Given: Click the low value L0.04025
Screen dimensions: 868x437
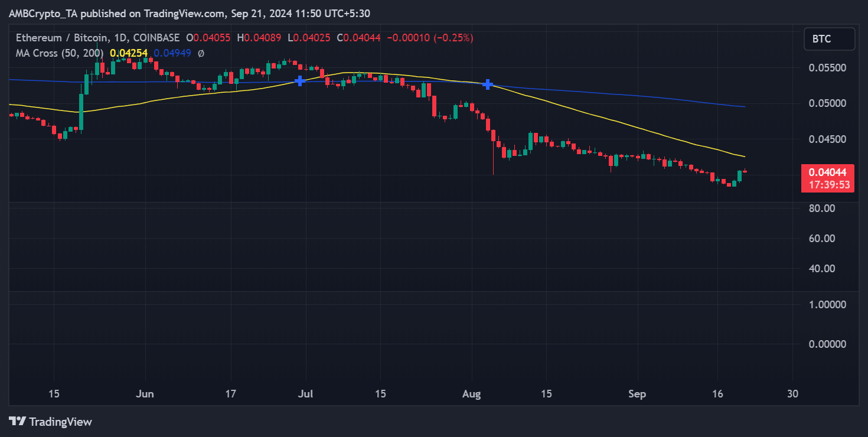Looking at the screenshot, I should point(310,38).
